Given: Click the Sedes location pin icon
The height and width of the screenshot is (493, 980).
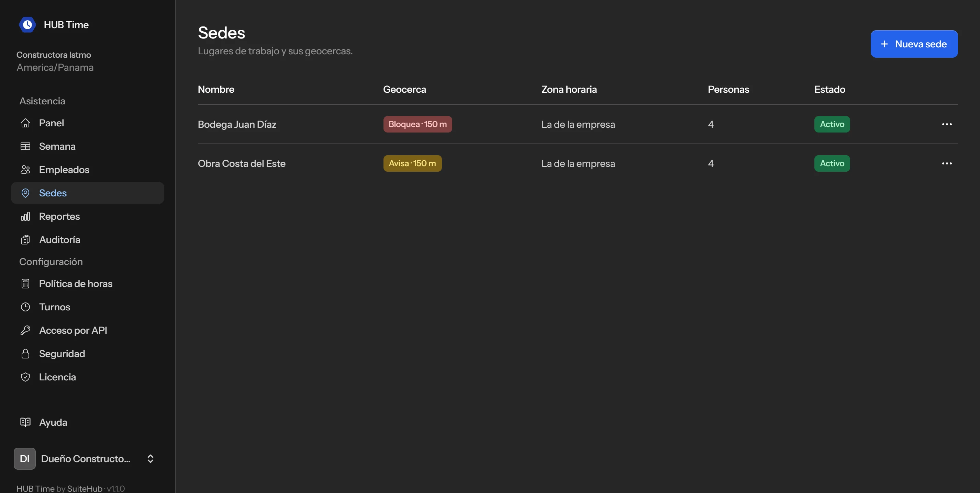Looking at the screenshot, I should pyautogui.click(x=25, y=193).
